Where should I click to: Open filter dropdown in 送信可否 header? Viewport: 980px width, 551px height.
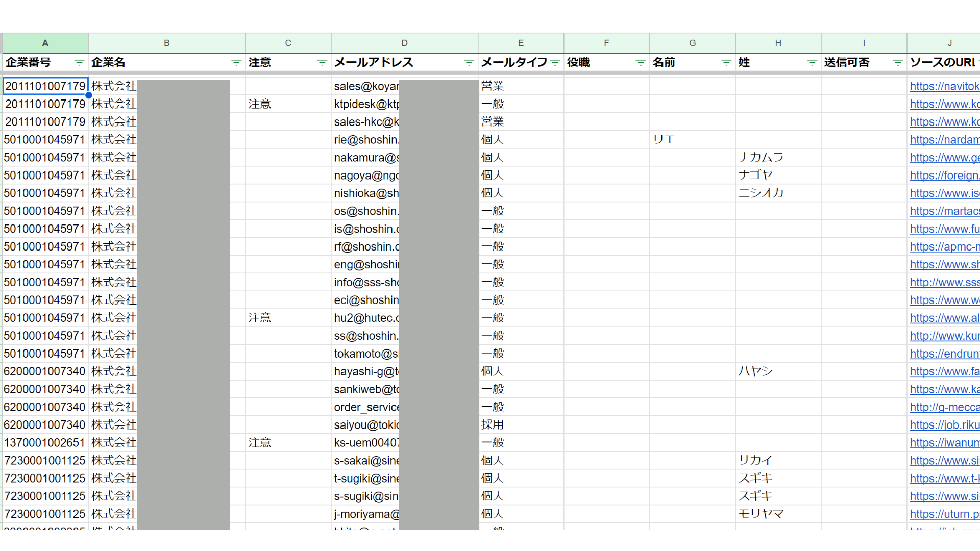click(x=897, y=63)
